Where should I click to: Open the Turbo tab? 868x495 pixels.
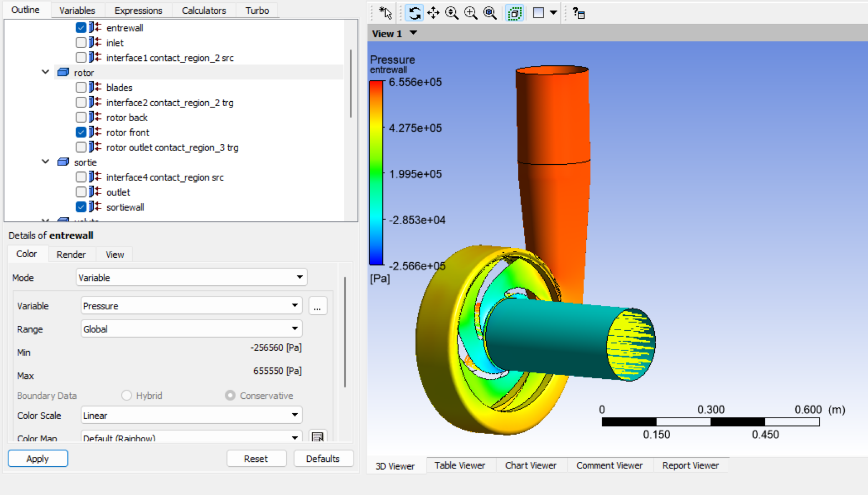(257, 10)
